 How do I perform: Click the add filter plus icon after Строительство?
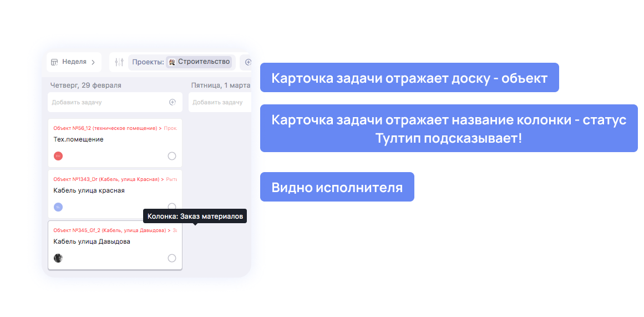(248, 62)
